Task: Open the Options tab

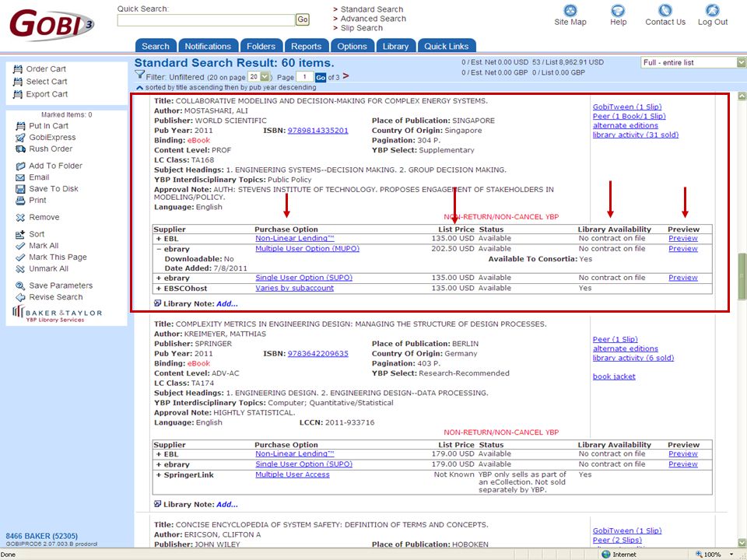Action: (x=352, y=46)
